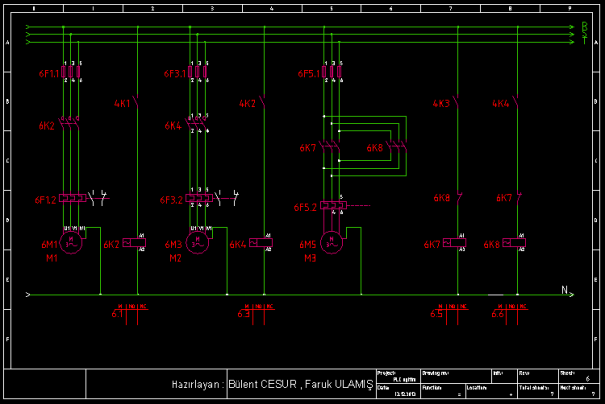Click the Drawing no field in title block
Image resolution: width=605 pixels, height=404 pixels.
point(456,376)
